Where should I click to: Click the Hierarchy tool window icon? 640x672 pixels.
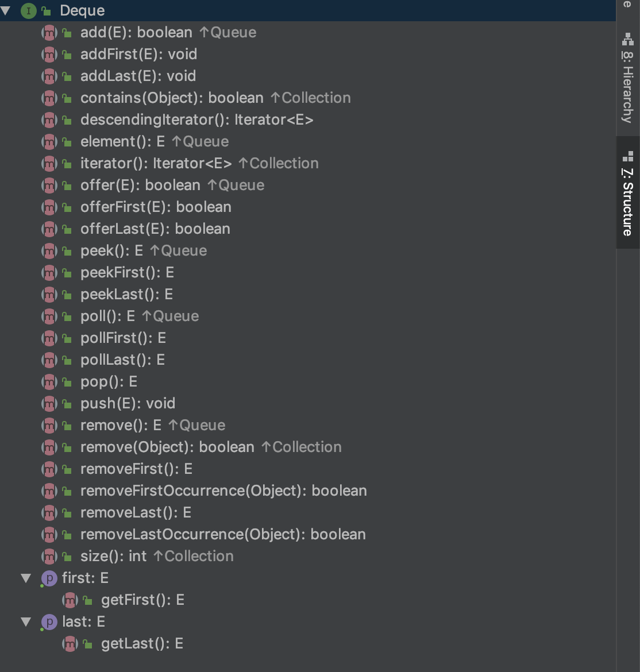coord(627,40)
